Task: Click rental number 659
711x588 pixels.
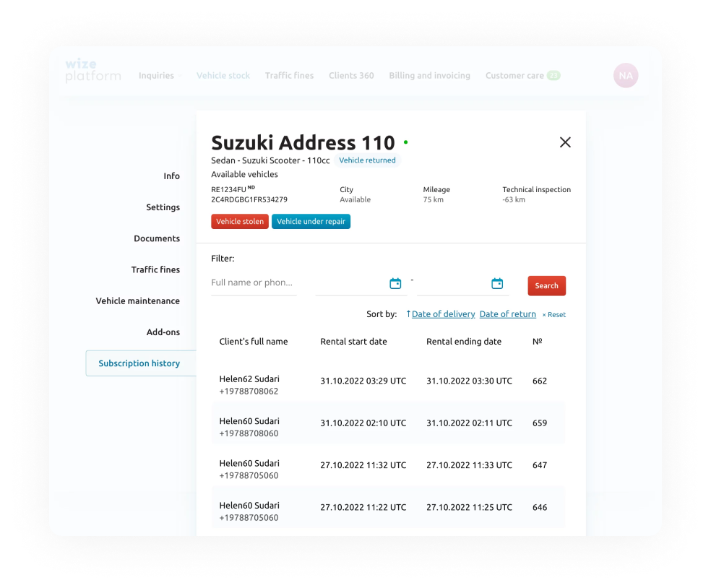Action: tap(540, 423)
